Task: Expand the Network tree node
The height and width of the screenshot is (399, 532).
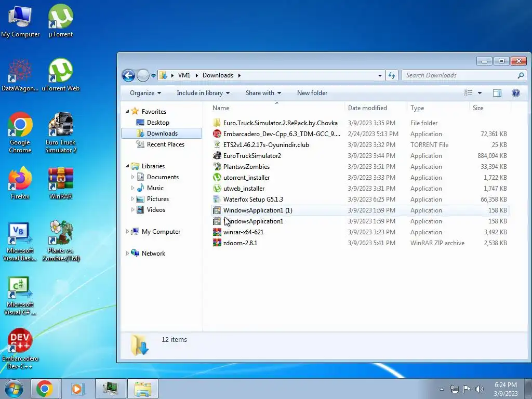Action: click(127, 253)
